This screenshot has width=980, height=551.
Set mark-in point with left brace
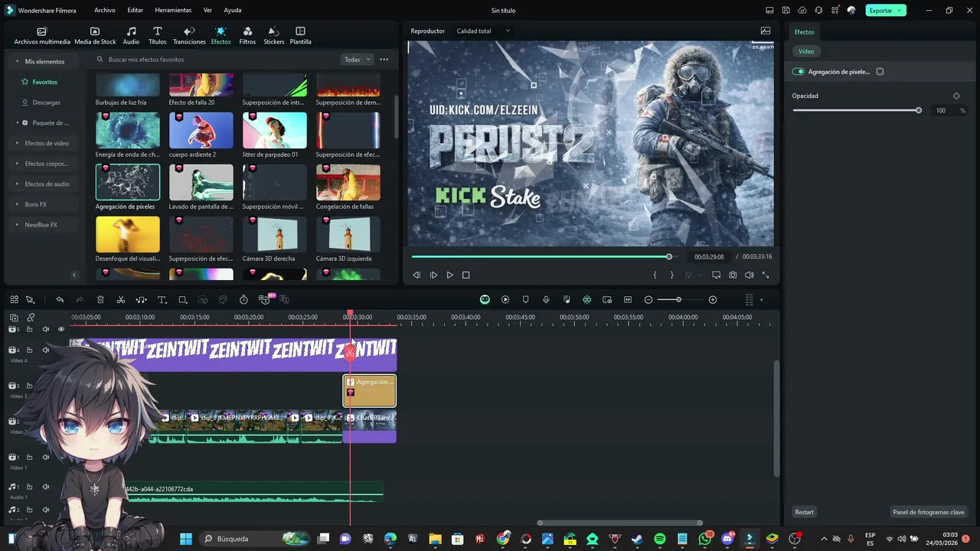coord(655,275)
